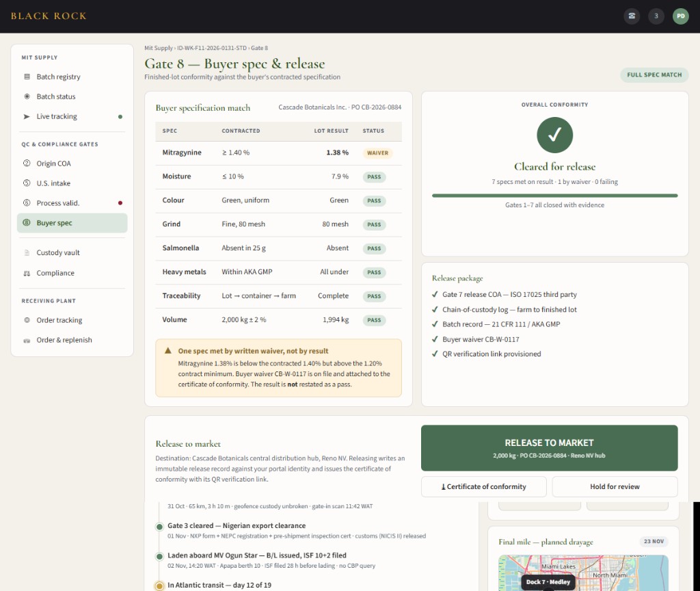Open notifications badge showing 3

[x=656, y=16]
